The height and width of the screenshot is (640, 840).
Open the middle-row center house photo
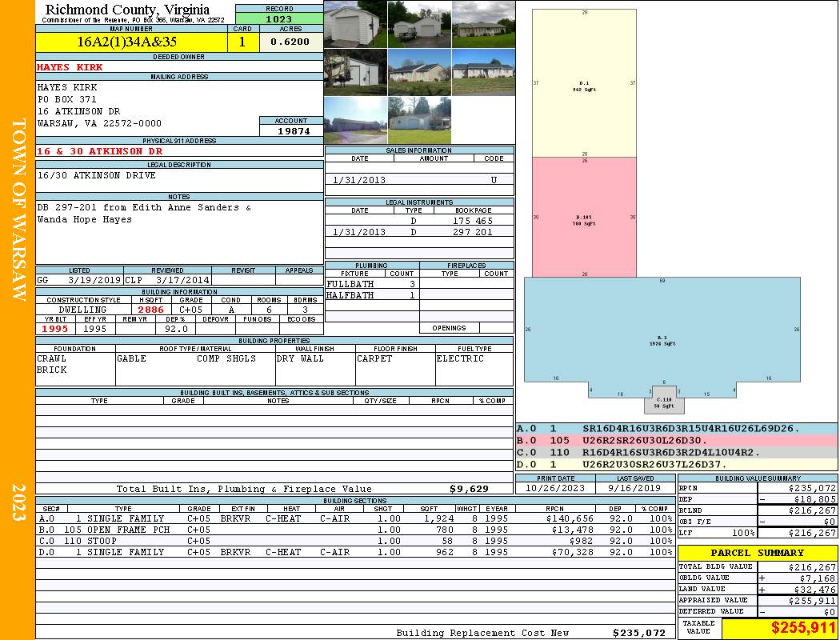[x=419, y=72]
